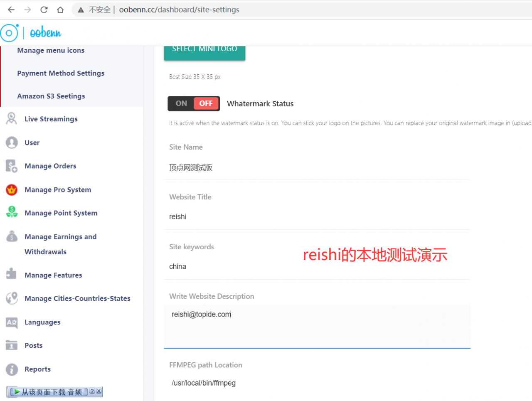Viewport: 532px width, 401px height.
Task: Turn watermark status ON
Action: tap(181, 103)
